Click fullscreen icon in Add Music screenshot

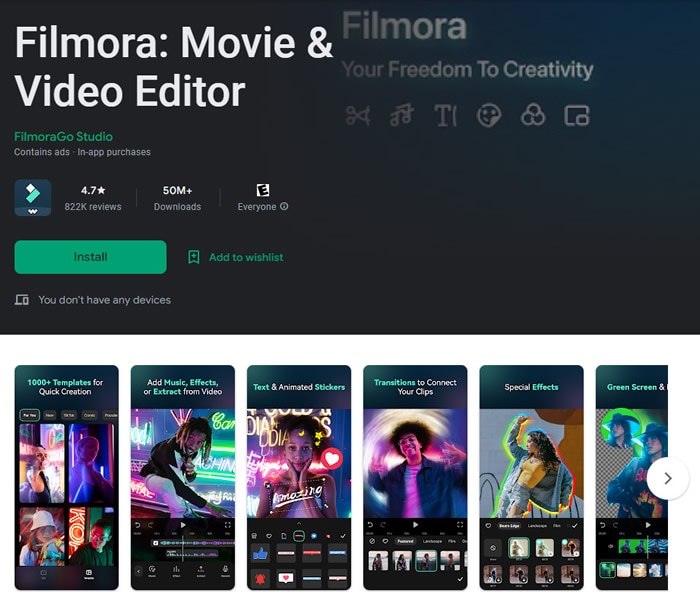pyautogui.click(x=227, y=525)
